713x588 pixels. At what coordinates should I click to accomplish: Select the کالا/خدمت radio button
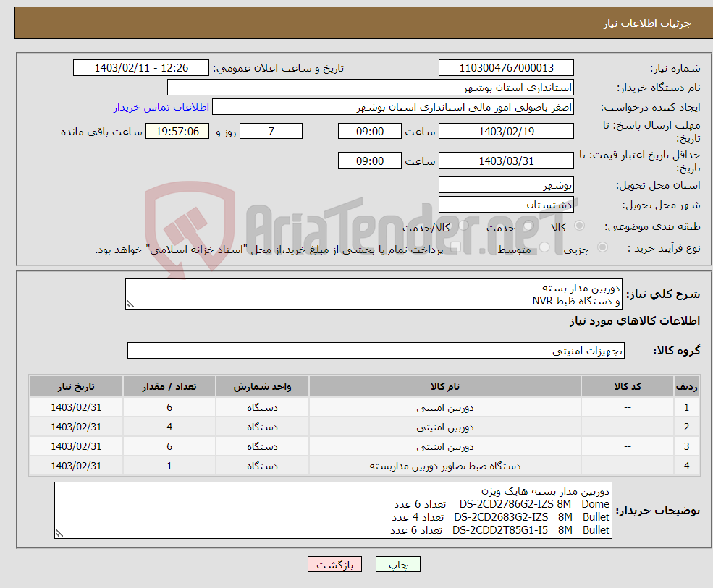pos(464,226)
